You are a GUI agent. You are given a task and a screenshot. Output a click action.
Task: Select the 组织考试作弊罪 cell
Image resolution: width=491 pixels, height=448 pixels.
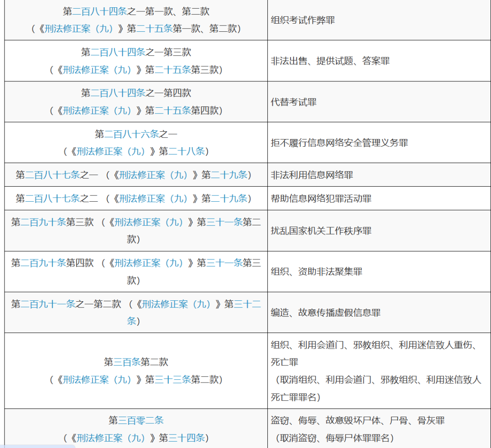[379, 20]
